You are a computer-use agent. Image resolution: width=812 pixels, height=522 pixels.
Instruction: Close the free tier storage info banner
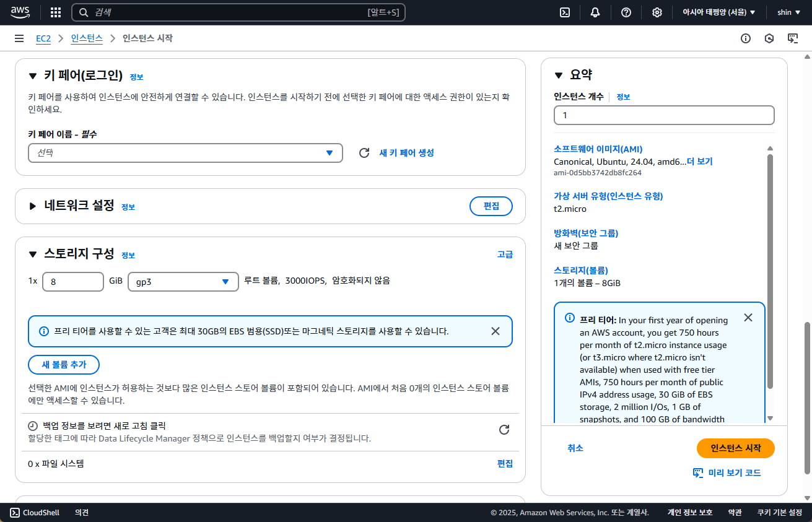(495, 331)
